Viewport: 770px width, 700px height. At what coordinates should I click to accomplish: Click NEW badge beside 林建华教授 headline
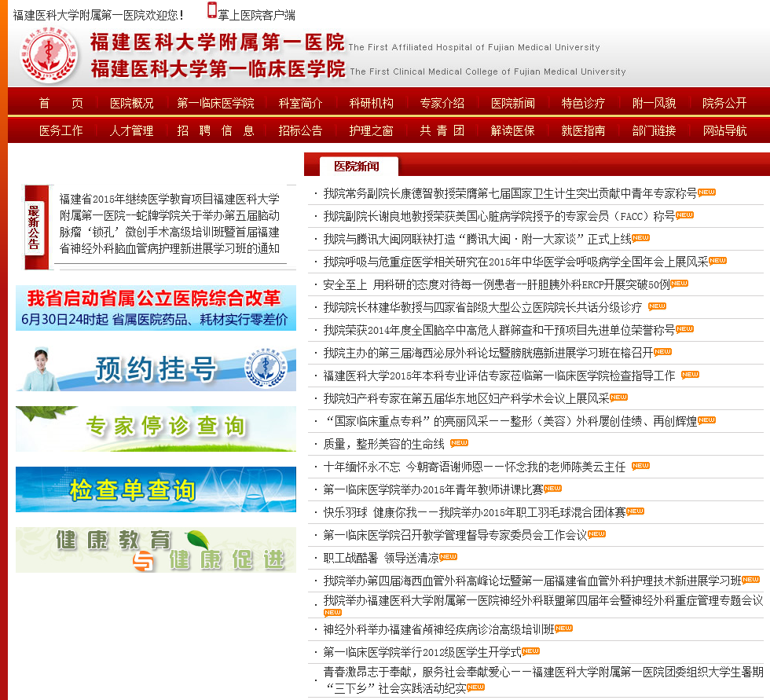coord(657,306)
